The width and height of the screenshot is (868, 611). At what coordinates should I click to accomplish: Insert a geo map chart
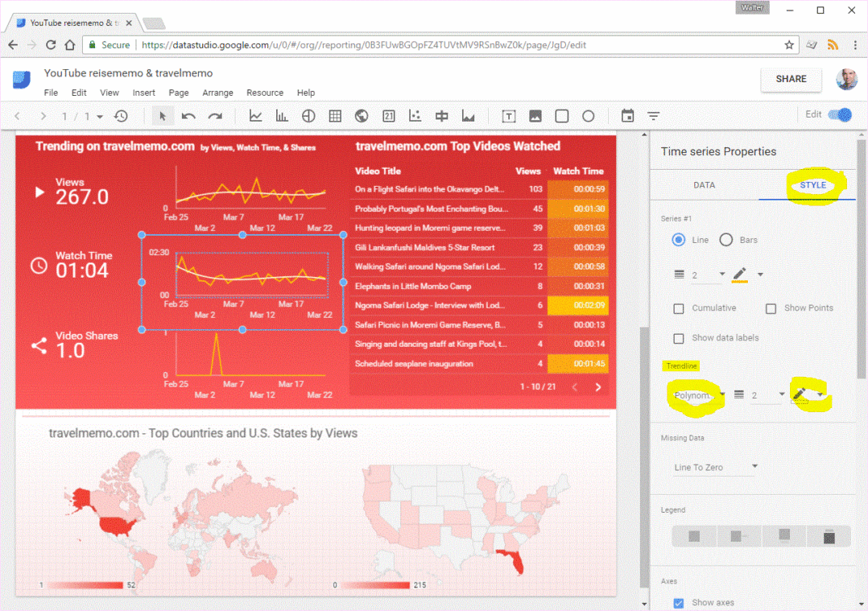coord(362,117)
